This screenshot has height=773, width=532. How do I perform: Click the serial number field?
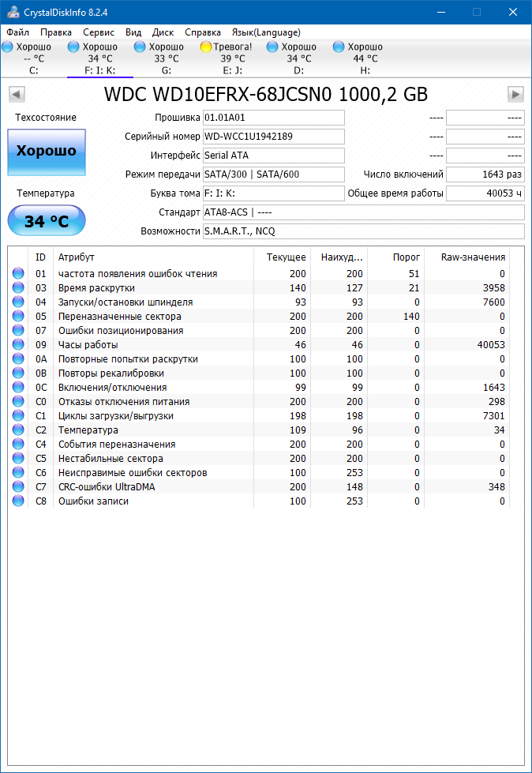(x=273, y=137)
